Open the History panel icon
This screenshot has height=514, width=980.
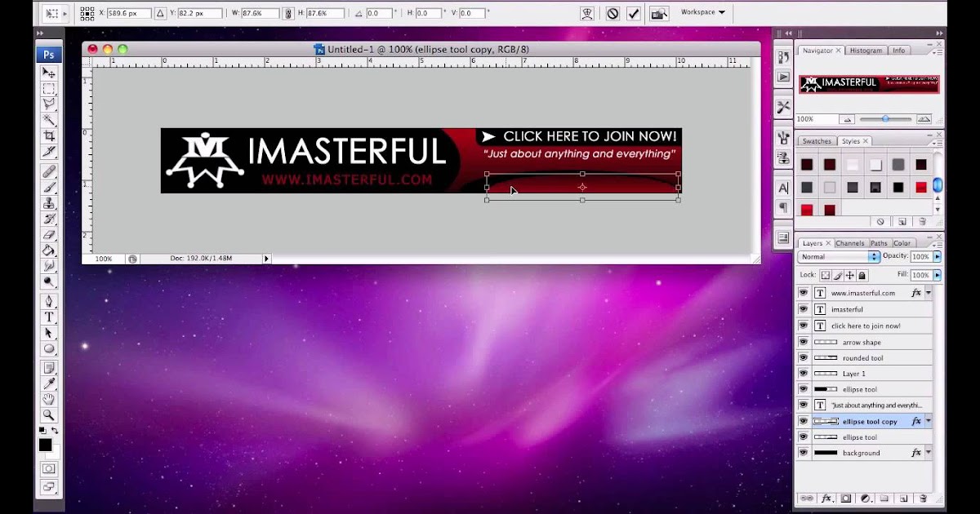tap(783, 57)
